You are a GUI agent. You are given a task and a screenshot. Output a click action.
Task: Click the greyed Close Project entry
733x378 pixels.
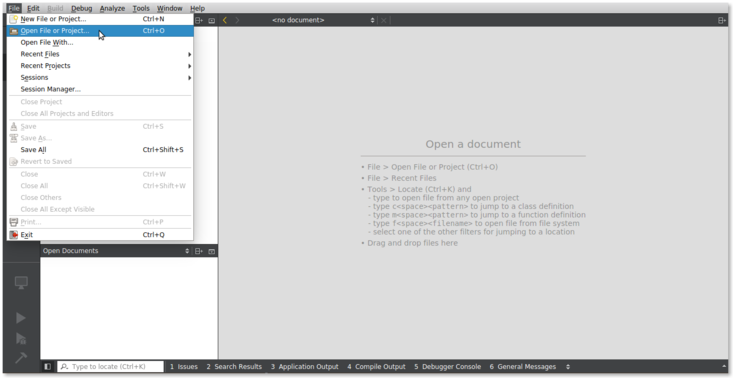click(x=100, y=102)
